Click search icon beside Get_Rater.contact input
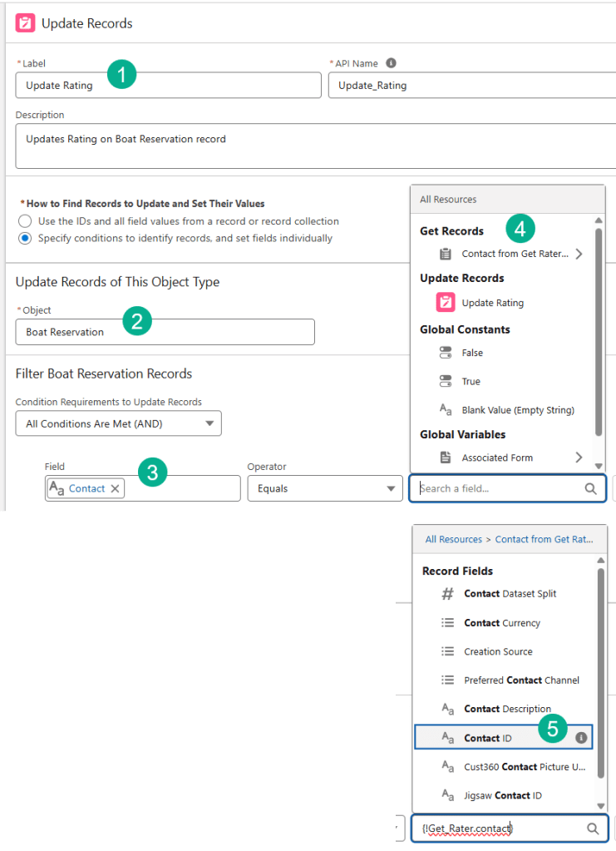 593,829
